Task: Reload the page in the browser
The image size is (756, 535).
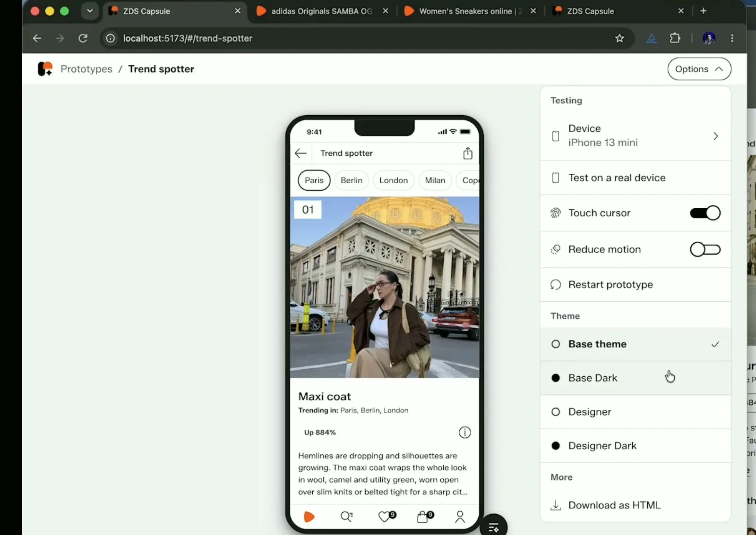Action: [x=83, y=38]
